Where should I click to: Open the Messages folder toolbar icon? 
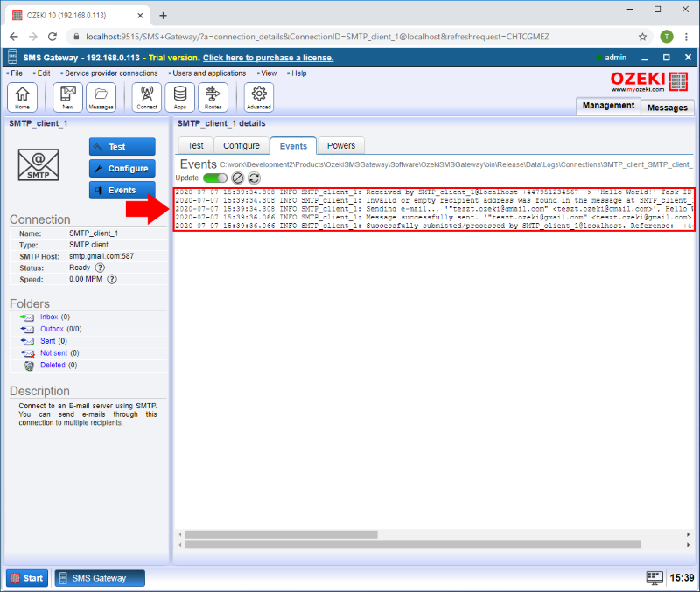coord(101,97)
